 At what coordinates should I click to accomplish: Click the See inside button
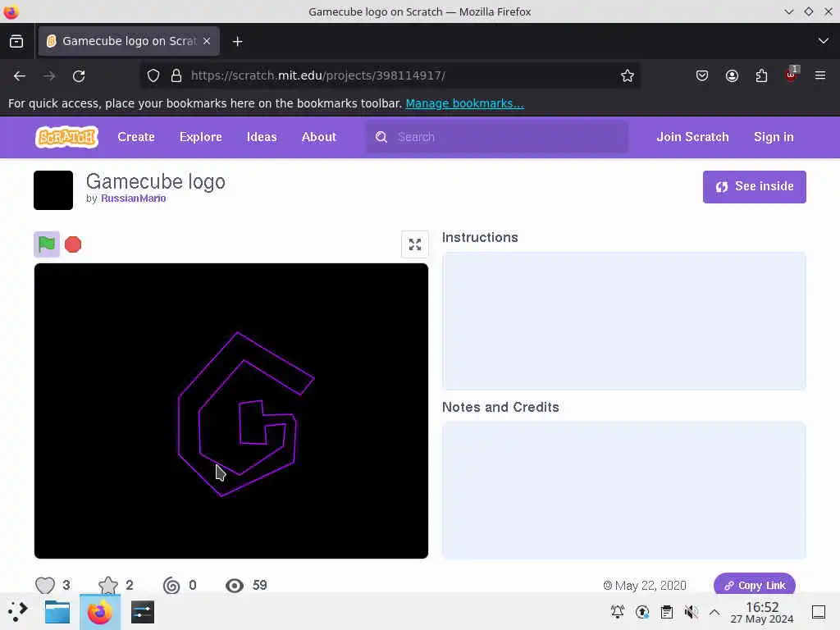[755, 186]
